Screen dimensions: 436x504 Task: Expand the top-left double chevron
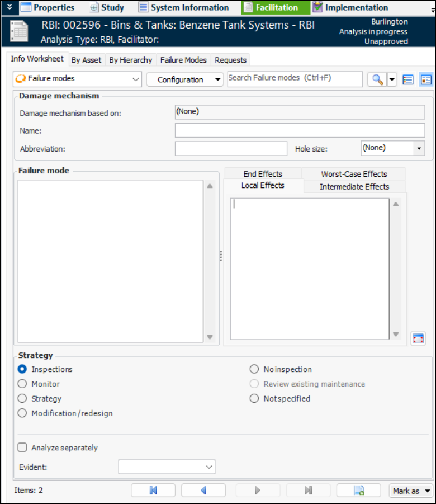(9, 7)
